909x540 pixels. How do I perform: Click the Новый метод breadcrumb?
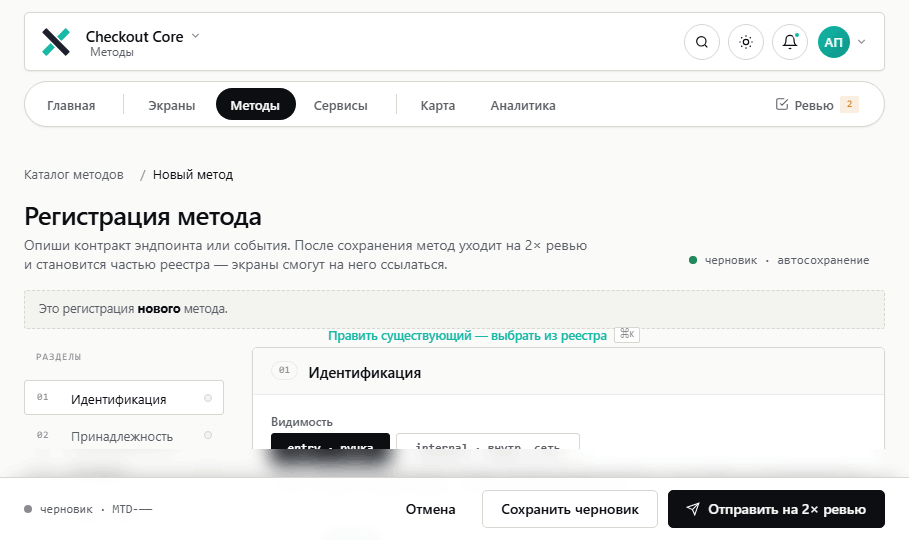pyautogui.click(x=193, y=175)
